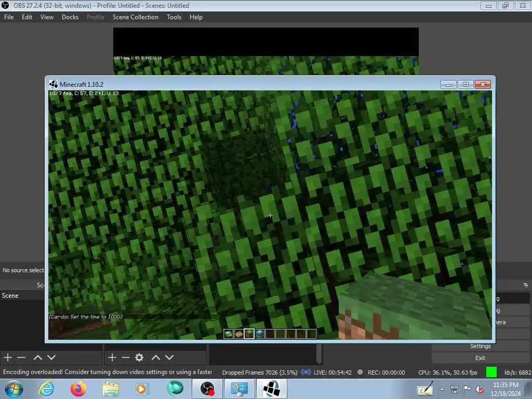Open the Profile menu in OBS
This screenshot has width=532, height=399.
(x=96, y=17)
